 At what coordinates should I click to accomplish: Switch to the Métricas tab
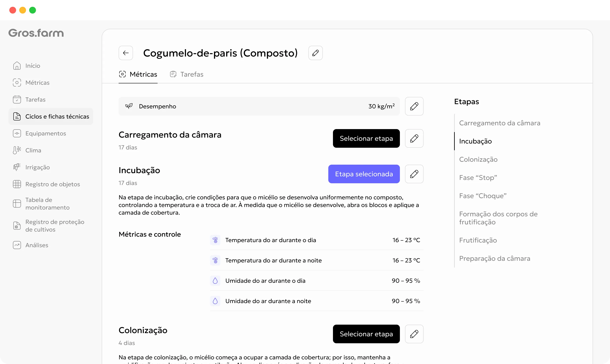coord(138,74)
